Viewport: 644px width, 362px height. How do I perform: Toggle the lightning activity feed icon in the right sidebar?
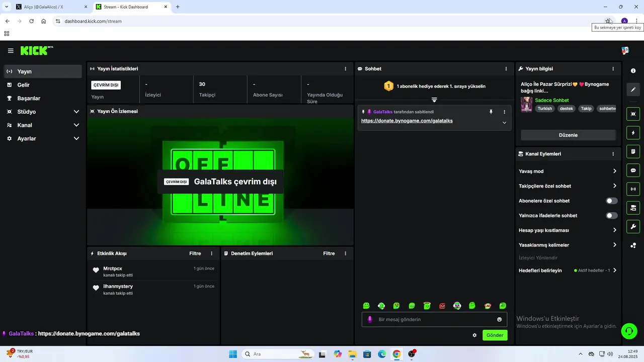(x=633, y=133)
